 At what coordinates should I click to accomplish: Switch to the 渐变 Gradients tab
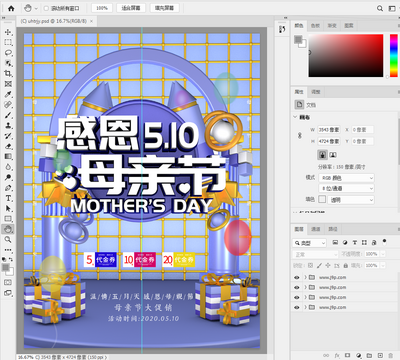coord(332,26)
